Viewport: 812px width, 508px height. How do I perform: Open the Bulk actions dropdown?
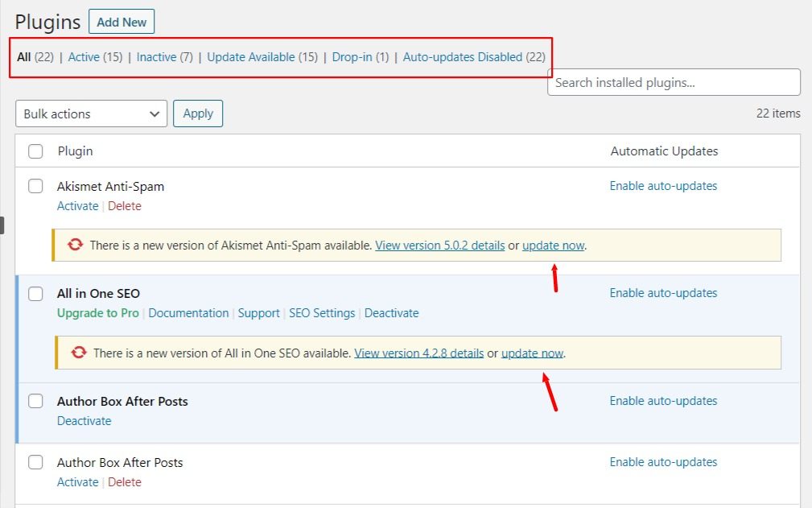click(x=91, y=114)
